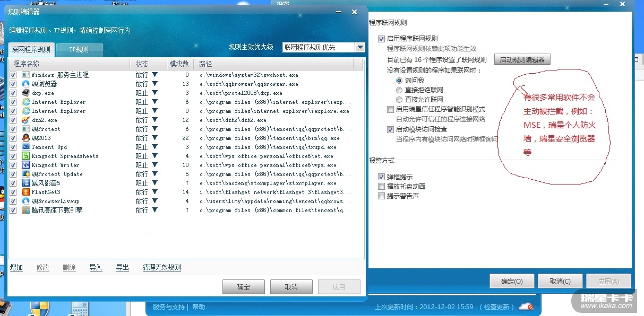The height and width of the screenshot is (316, 644).
Task: Switch to the 联网程序规则 tab
Action: coord(31,50)
